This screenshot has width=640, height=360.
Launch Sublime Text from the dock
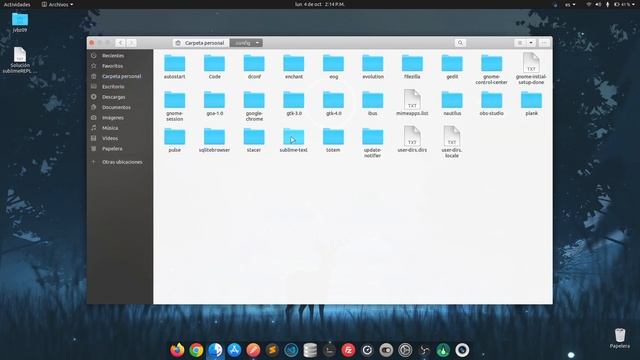[x=272, y=350]
